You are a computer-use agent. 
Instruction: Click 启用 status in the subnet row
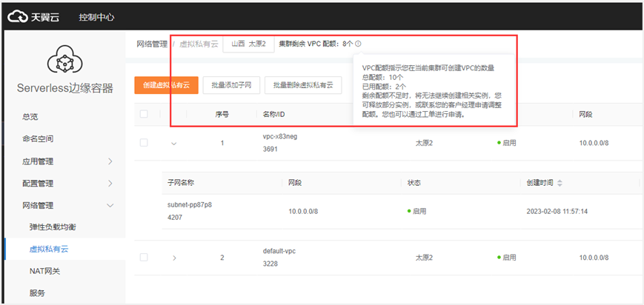416,212
